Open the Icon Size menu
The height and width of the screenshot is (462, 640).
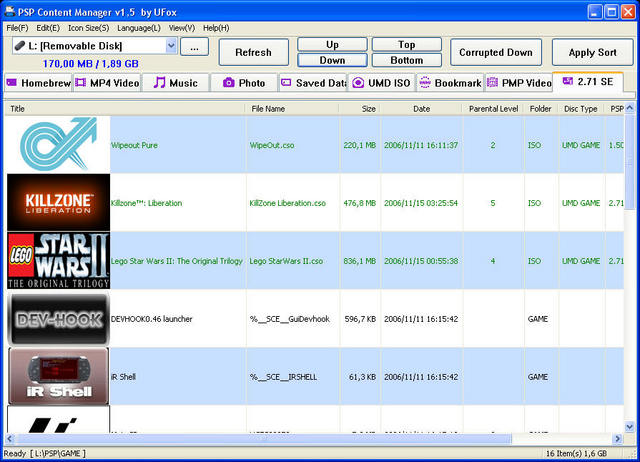(88, 28)
